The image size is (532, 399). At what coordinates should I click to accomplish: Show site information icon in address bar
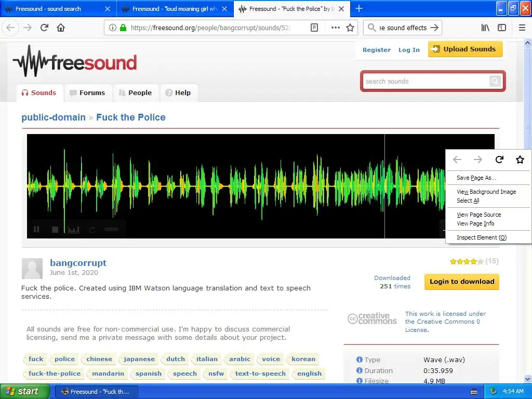pyautogui.click(x=113, y=28)
